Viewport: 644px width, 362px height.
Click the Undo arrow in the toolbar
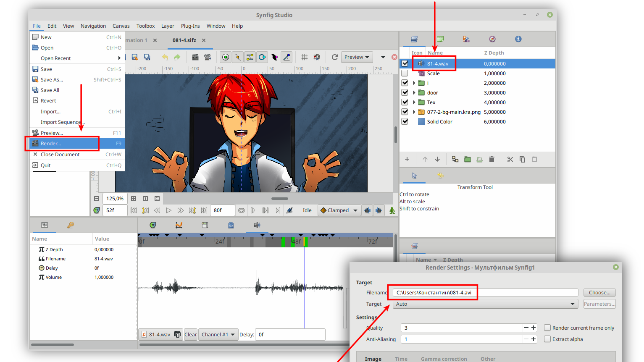pos(165,57)
